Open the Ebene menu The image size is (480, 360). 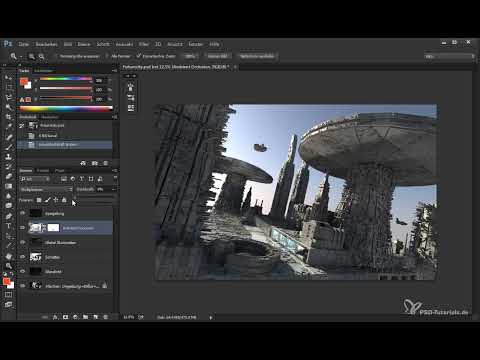pyautogui.click(x=84, y=44)
